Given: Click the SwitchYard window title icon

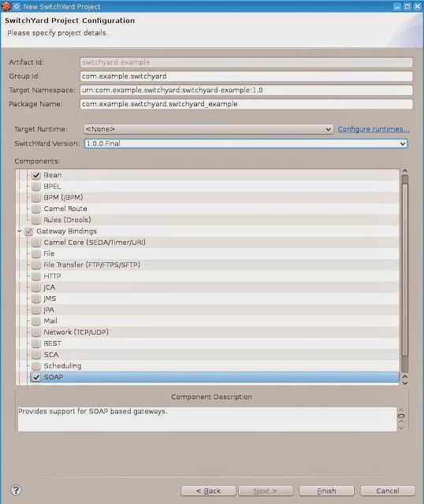Looking at the screenshot, I should click(6, 6).
